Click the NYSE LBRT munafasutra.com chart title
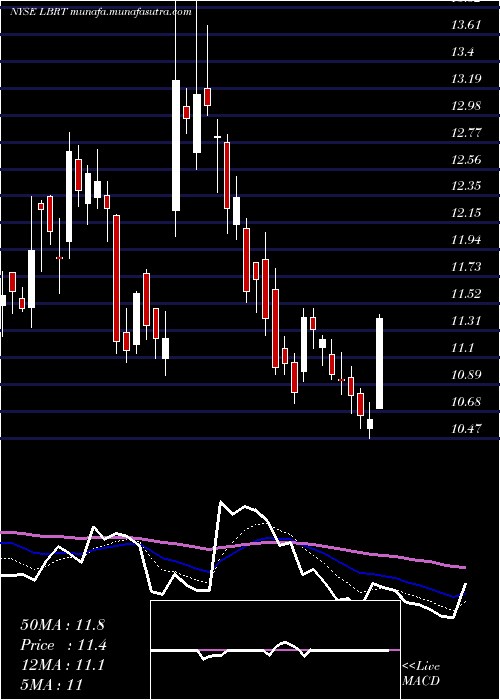The height and width of the screenshot is (700, 500). coord(101,12)
